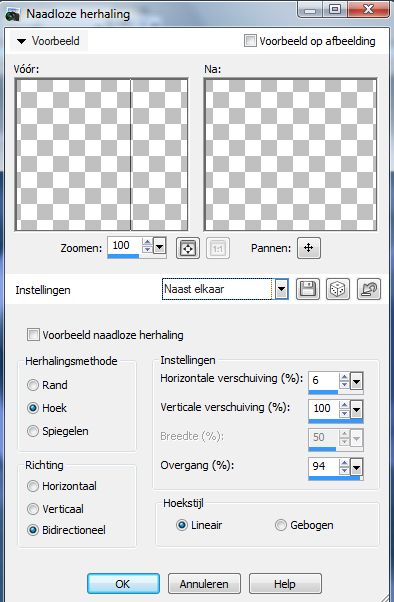Viewport: 394px width, 602px height.
Task: Click the Verticale verschuiving blue slider bar
Action: [x=336, y=422]
